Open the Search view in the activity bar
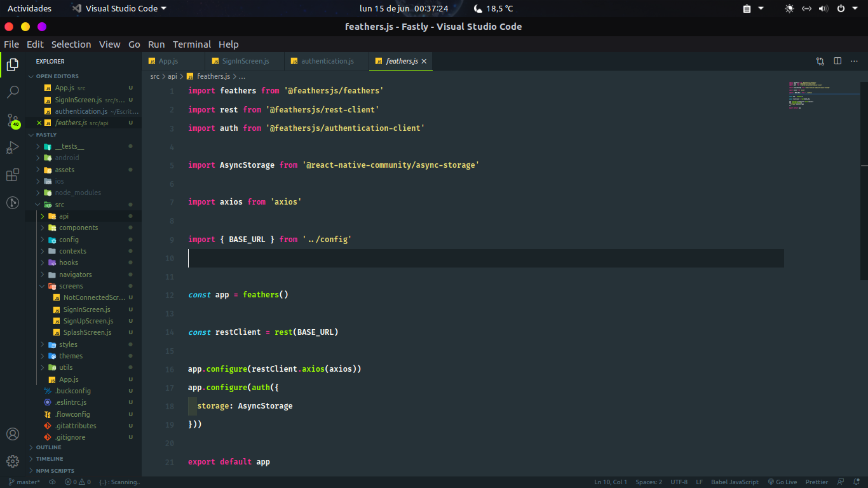Viewport: 868px width, 488px height. [13, 91]
